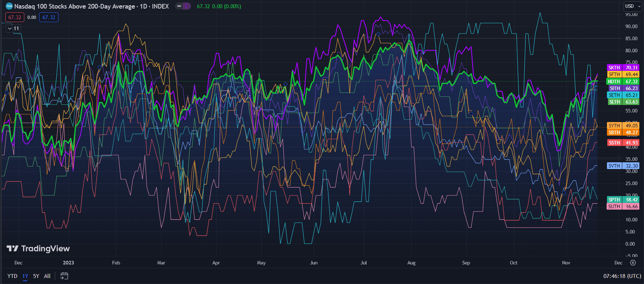Select the SPTH 18.42 price label
Viewport: 644px width, 284px height.
[x=623, y=200]
